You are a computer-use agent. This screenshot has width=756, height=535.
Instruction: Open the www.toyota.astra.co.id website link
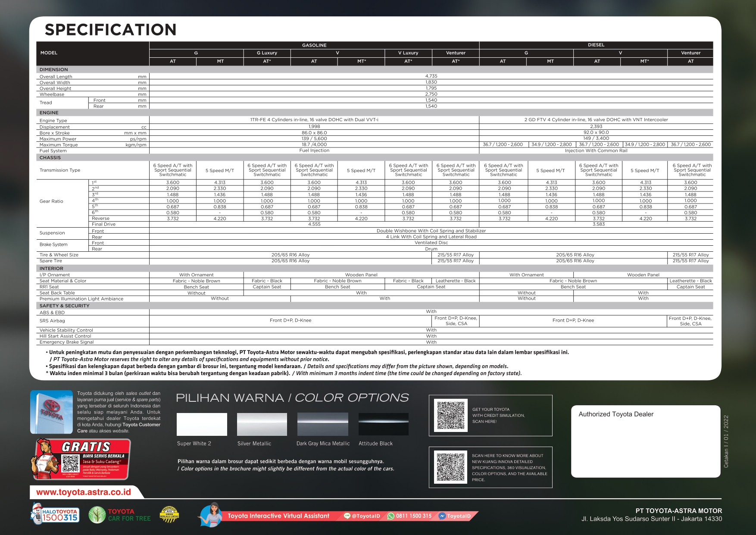pos(84,492)
